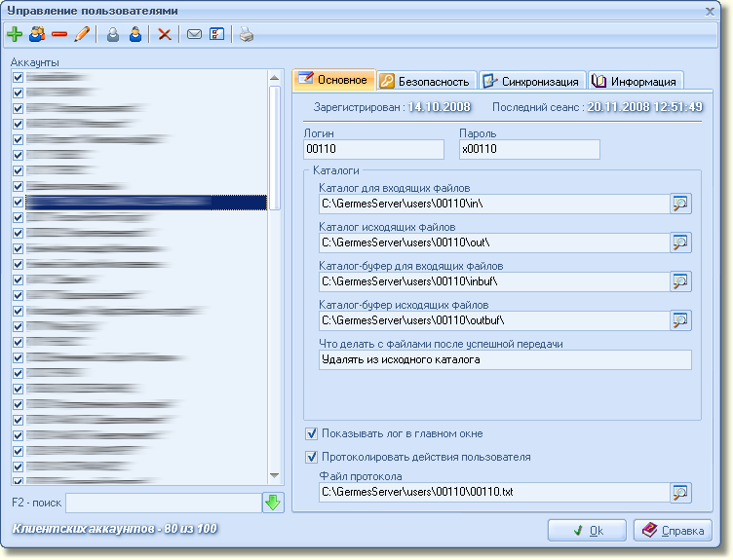The width and height of the screenshot is (733, 560).
Task: Click the incoming folder path ending users\00110\in\
Action: click(494, 204)
